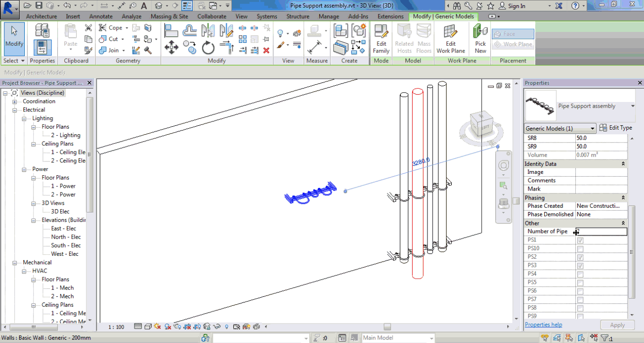Open the Generic Models type selector dropdown

point(592,128)
